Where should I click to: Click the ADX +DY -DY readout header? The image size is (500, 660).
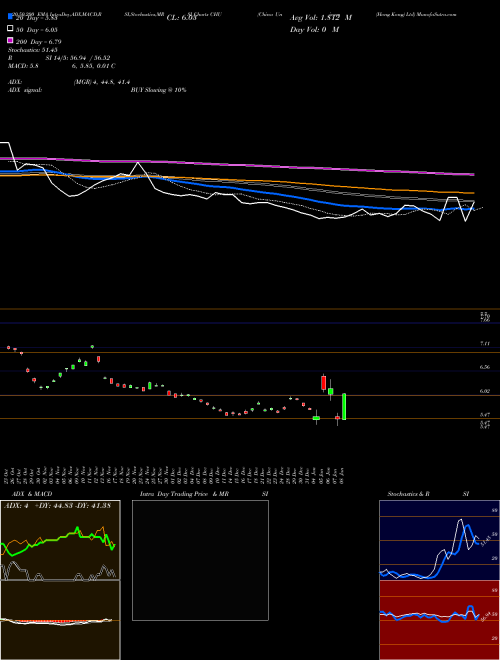coord(57,506)
